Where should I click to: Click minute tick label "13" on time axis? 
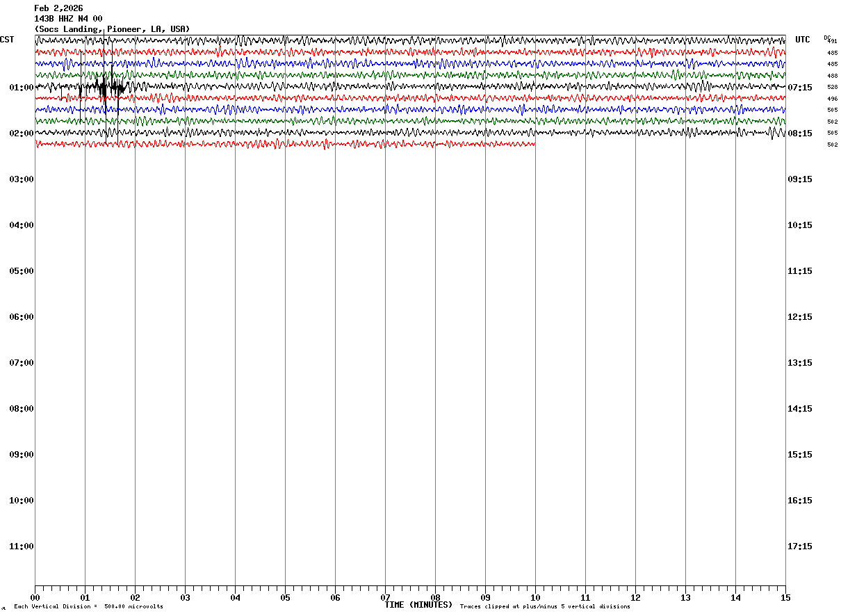pos(685,598)
